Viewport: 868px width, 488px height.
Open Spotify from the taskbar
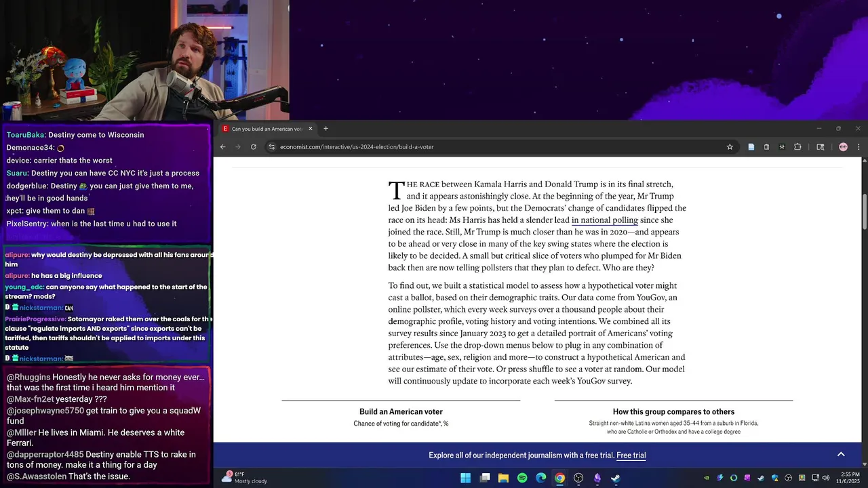522,478
